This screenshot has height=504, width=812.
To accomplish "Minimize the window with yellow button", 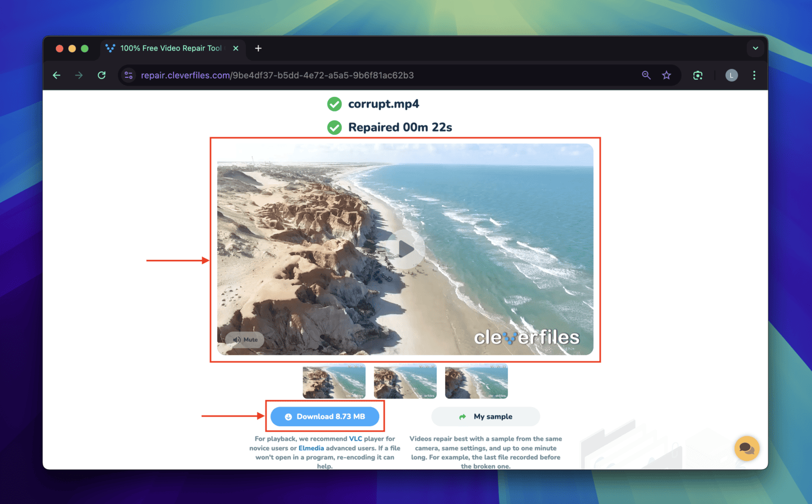I will click(x=72, y=49).
